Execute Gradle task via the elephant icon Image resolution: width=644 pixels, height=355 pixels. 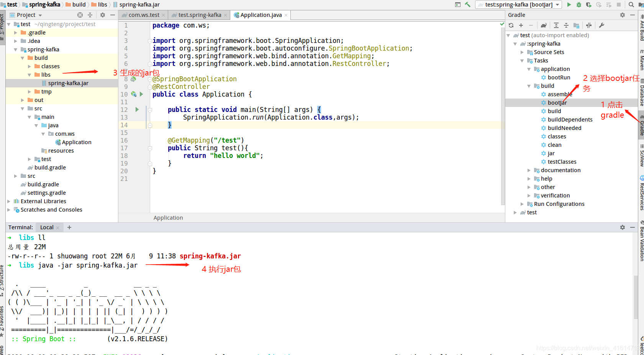pyautogui.click(x=544, y=25)
